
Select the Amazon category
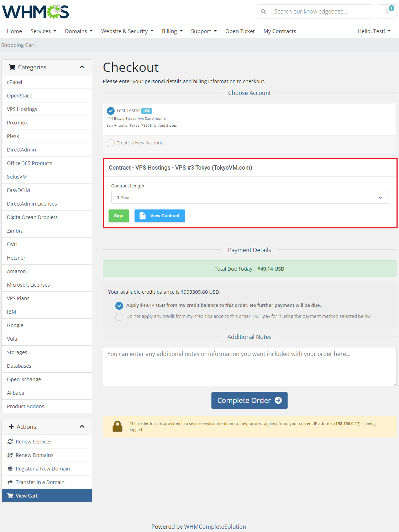pos(47,271)
